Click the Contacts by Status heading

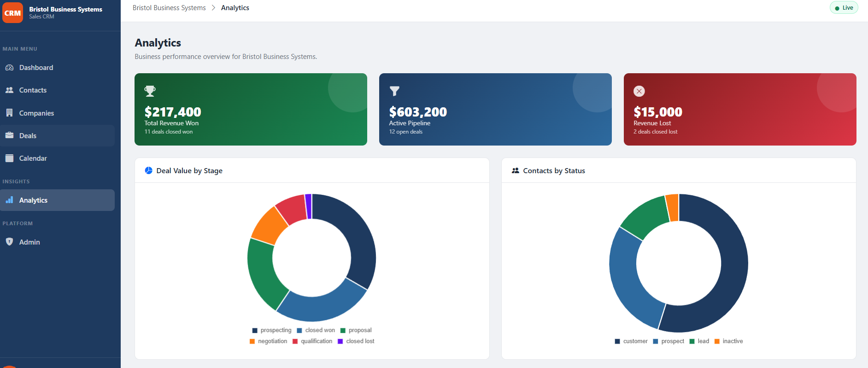(x=554, y=170)
